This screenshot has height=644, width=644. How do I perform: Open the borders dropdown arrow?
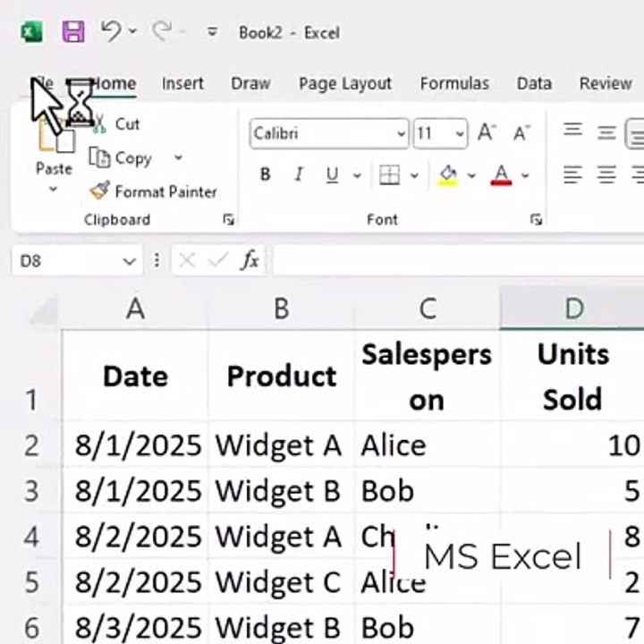(414, 176)
